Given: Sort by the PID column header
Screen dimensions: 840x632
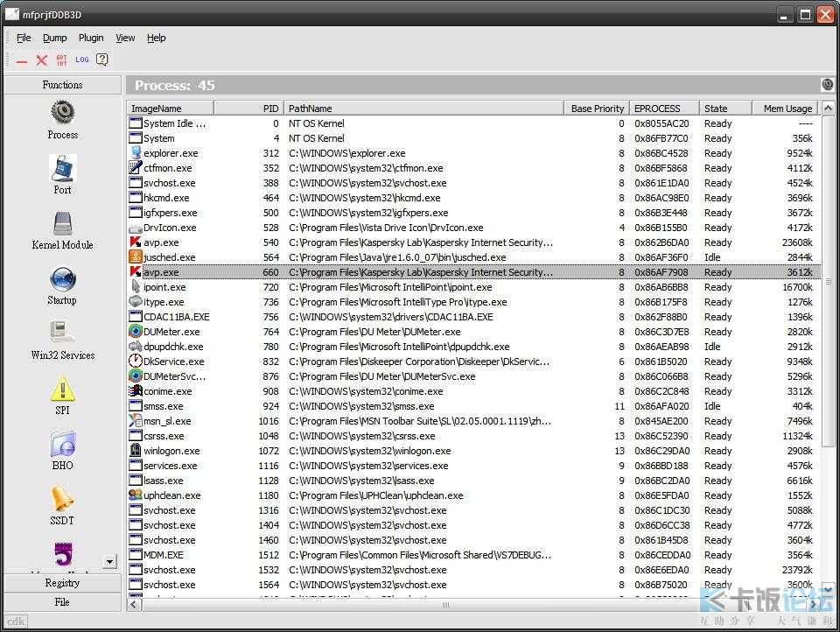Looking at the screenshot, I should [x=248, y=109].
